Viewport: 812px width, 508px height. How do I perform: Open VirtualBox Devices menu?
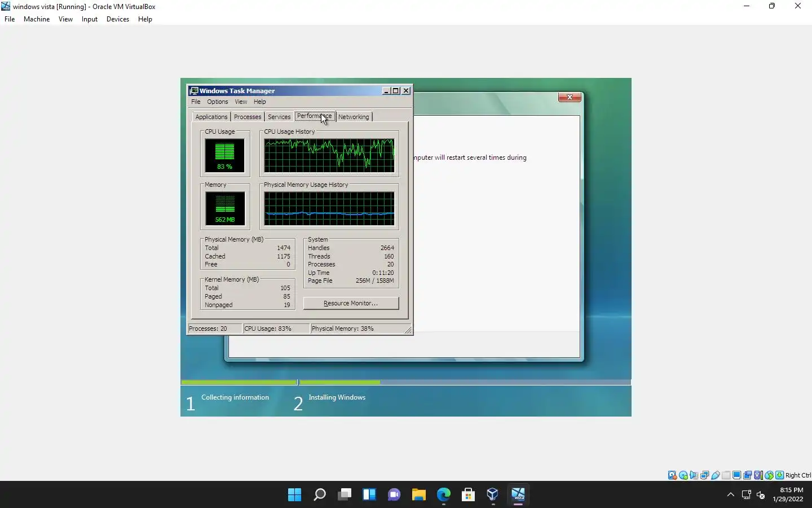[x=118, y=19]
